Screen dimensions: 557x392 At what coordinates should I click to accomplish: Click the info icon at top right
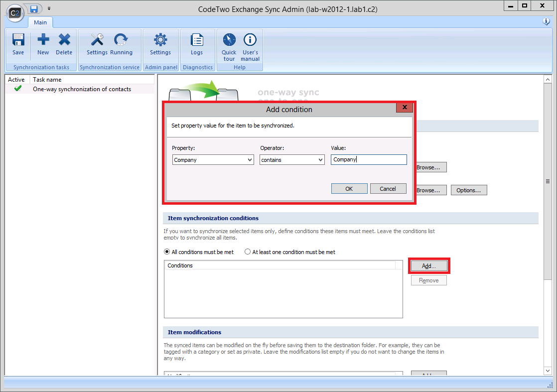(x=547, y=21)
